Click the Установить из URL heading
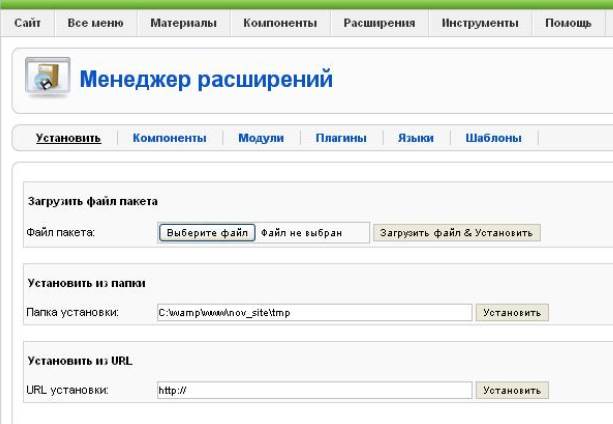The image size is (613, 424). click(x=80, y=360)
